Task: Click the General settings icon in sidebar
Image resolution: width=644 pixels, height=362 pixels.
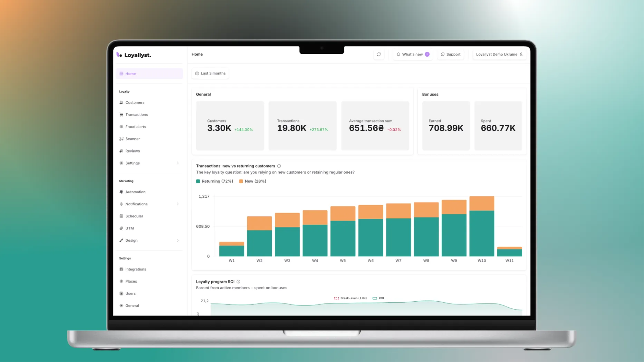Action: [x=121, y=305]
